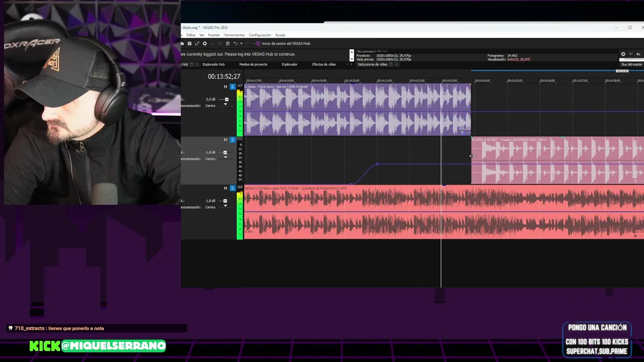Mute the Passion extended mix track
The height and width of the screenshot is (362, 644).
(x=225, y=140)
